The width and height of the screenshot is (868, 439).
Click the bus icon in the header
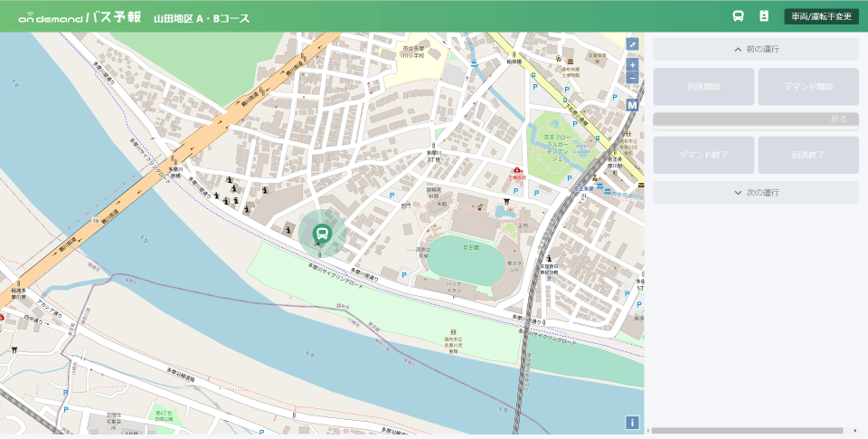point(738,16)
